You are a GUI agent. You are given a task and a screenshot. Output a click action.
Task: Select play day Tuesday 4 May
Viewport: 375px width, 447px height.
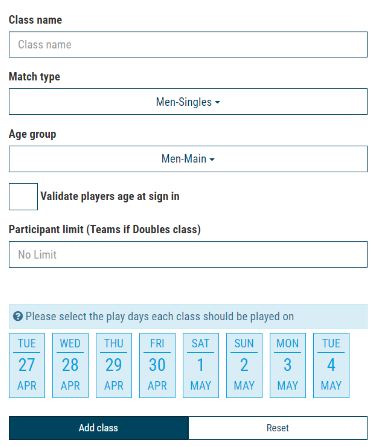331,365
